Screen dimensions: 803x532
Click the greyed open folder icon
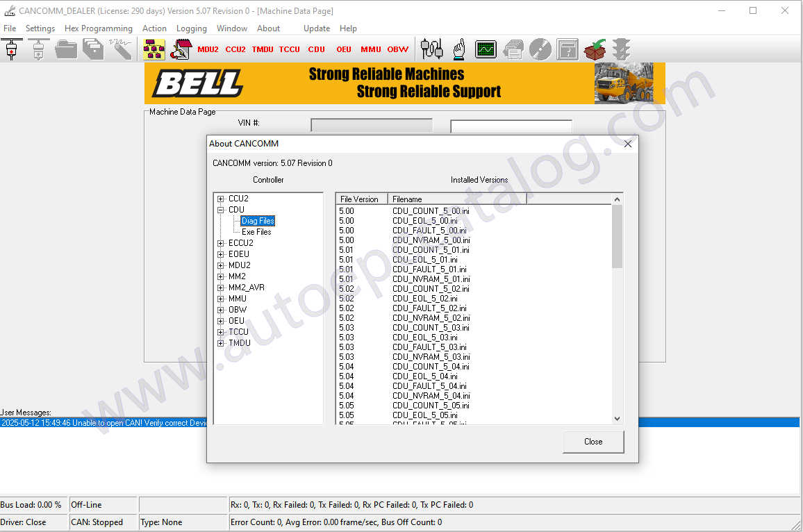(66, 50)
